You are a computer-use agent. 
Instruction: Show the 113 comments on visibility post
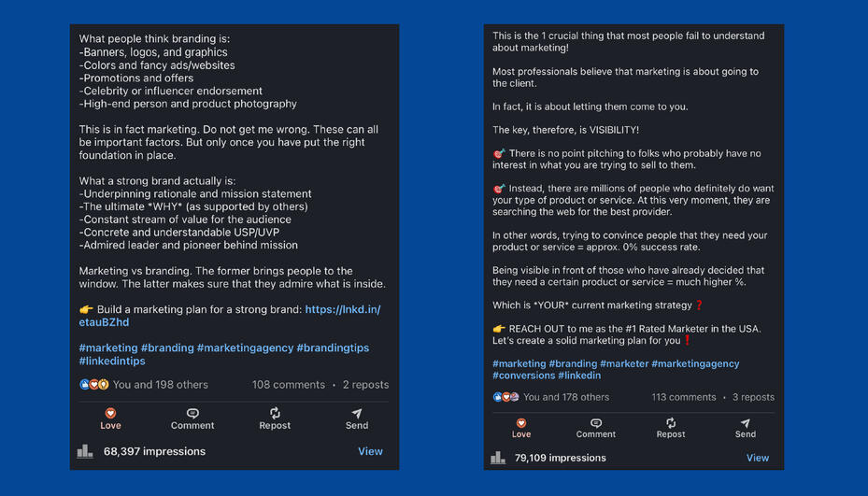684,397
